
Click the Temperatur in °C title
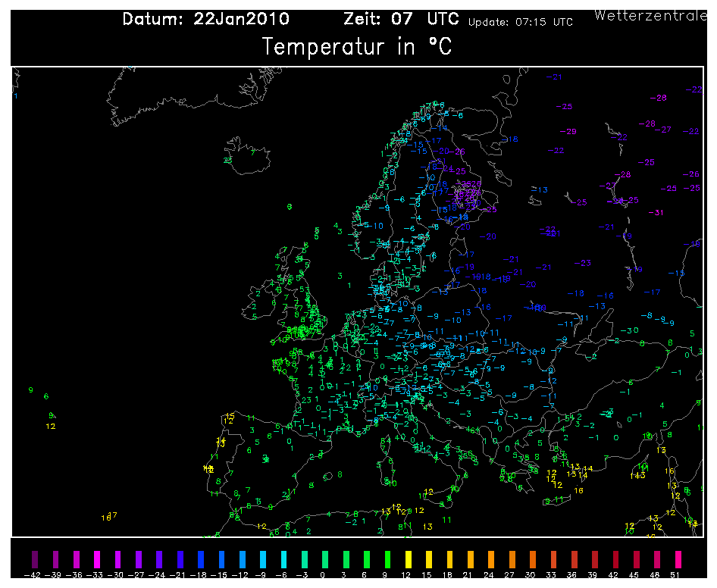(x=357, y=47)
